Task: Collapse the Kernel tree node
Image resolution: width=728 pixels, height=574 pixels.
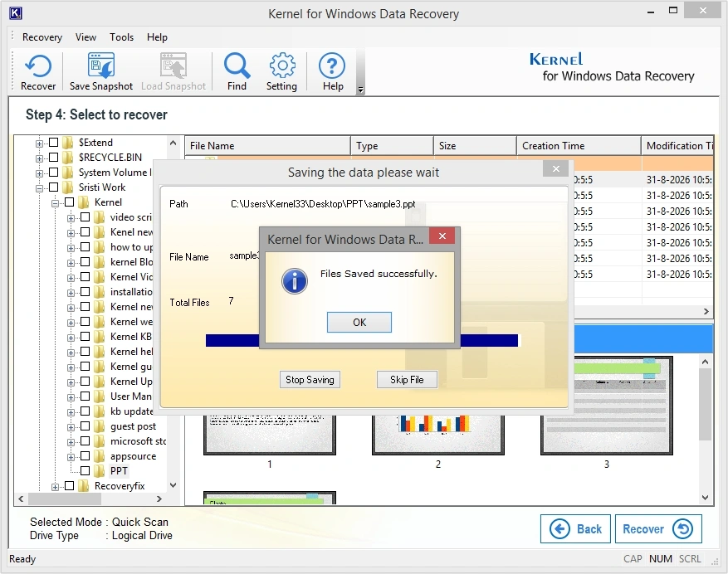Action: click(56, 203)
